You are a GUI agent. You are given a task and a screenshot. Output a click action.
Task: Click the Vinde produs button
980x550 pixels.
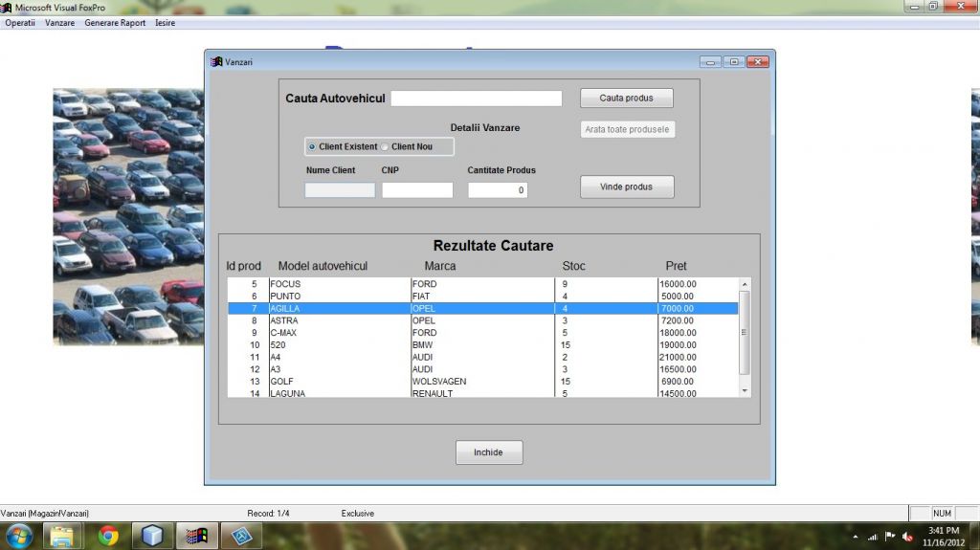click(x=627, y=187)
